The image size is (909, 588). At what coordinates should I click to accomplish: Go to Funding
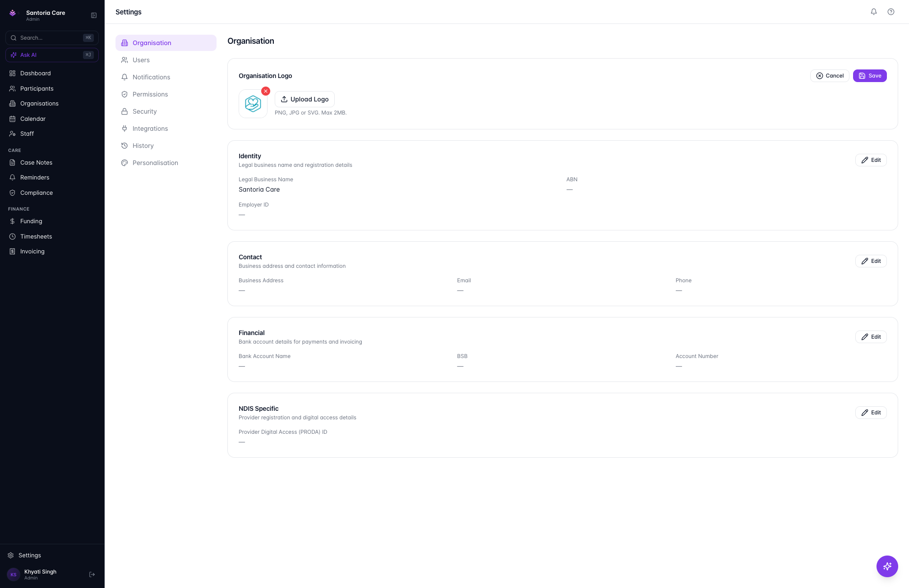[52, 221]
